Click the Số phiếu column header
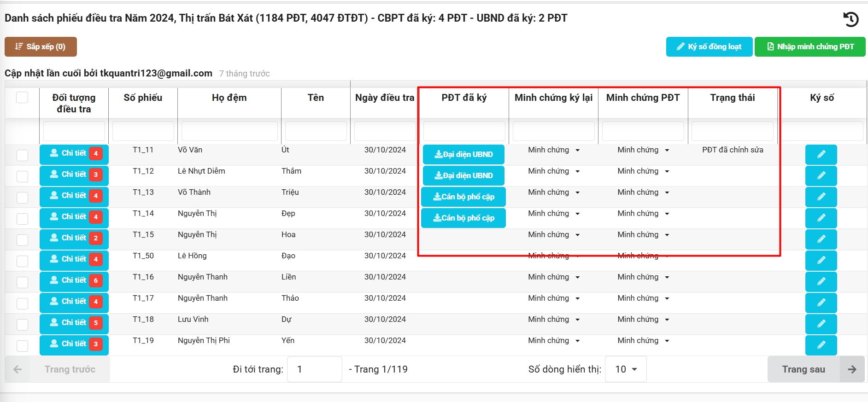This screenshot has width=868, height=402. pyautogui.click(x=143, y=98)
